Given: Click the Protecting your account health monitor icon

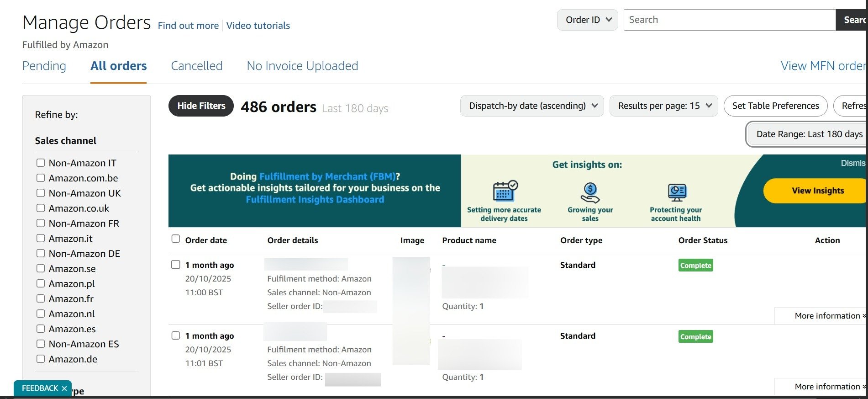Looking at the screenshot, I should pos(676,192).
